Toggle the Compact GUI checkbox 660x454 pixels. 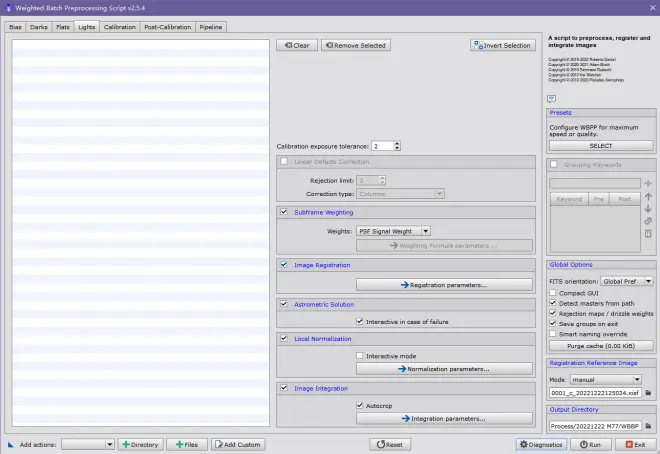tap(553, 292)
